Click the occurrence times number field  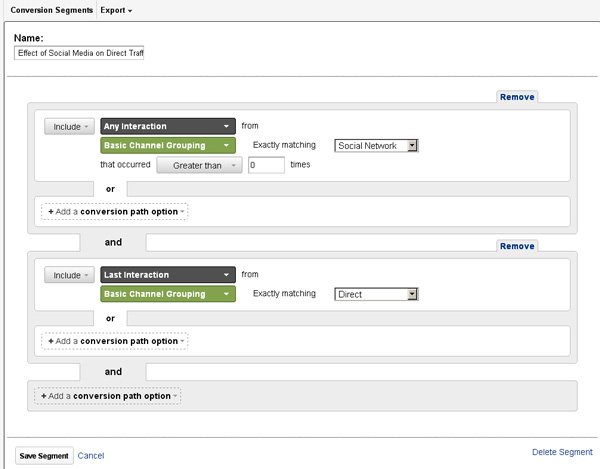[x=266, y=165]
